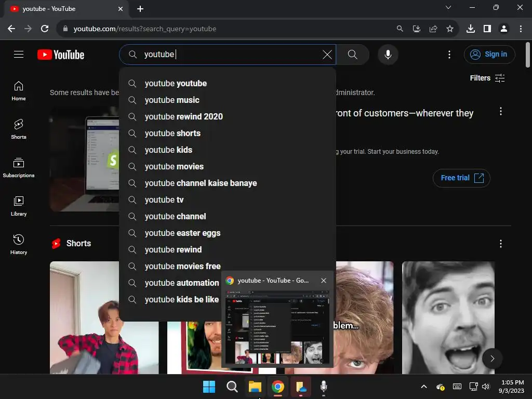The image size is (532, 399).
Task: Reload the page
Action: [x=45, y=29]
